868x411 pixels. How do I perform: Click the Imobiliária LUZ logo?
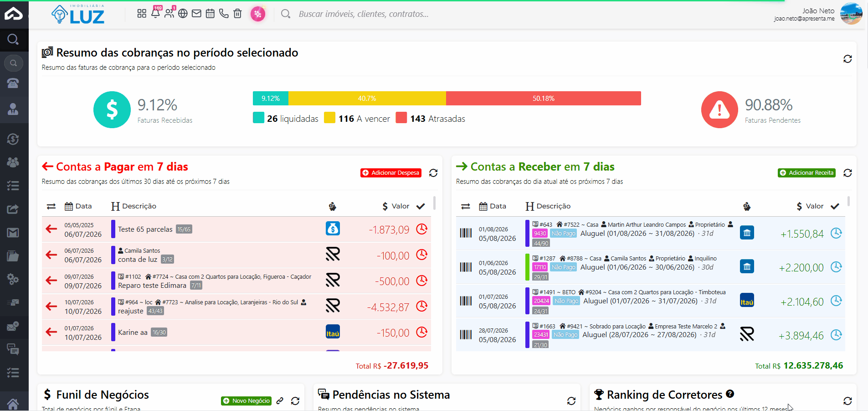coord(78,14)
